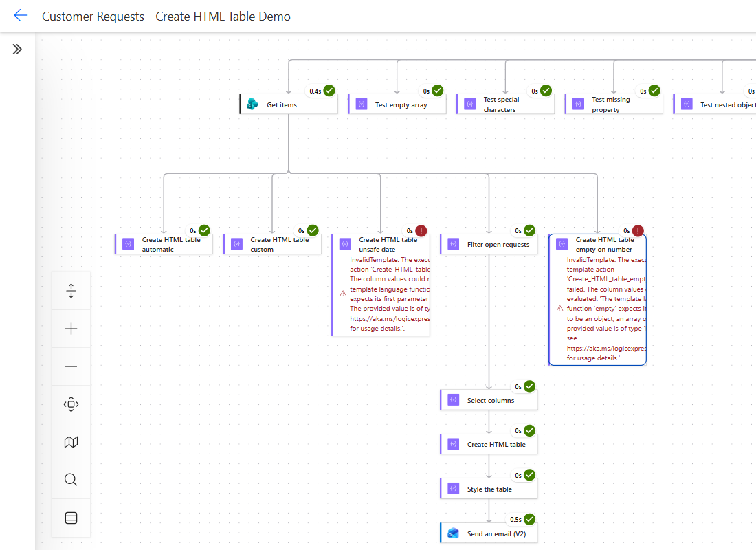Click the search magnifier tool

71,480
